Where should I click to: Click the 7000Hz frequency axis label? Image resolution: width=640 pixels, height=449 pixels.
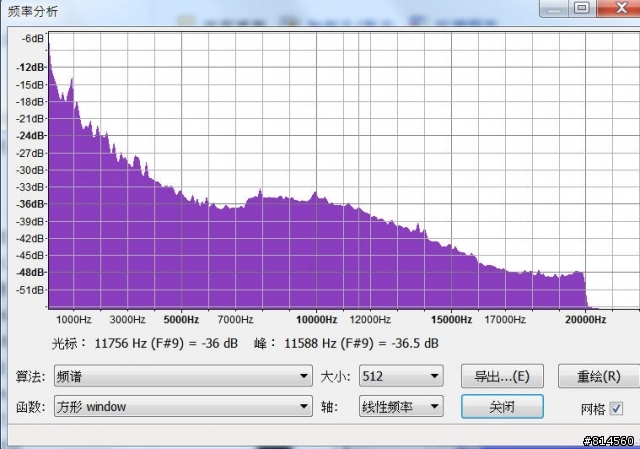235,319
